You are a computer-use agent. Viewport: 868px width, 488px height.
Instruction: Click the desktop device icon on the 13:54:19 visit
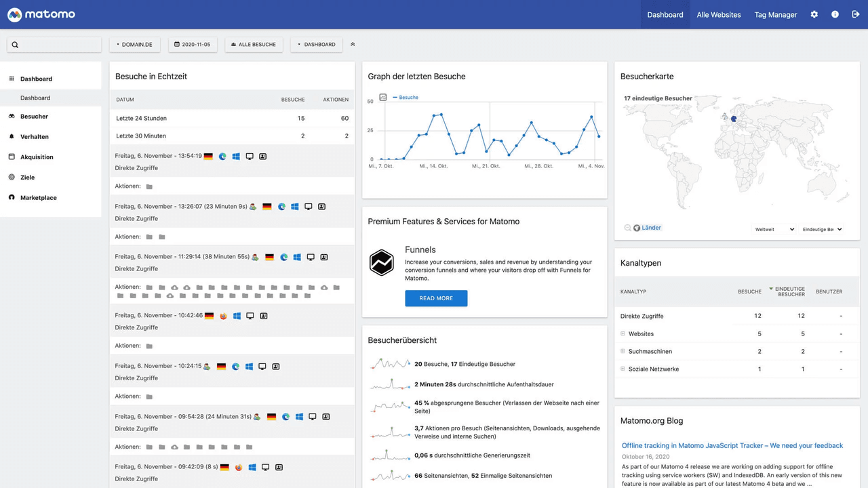(250, 157)
